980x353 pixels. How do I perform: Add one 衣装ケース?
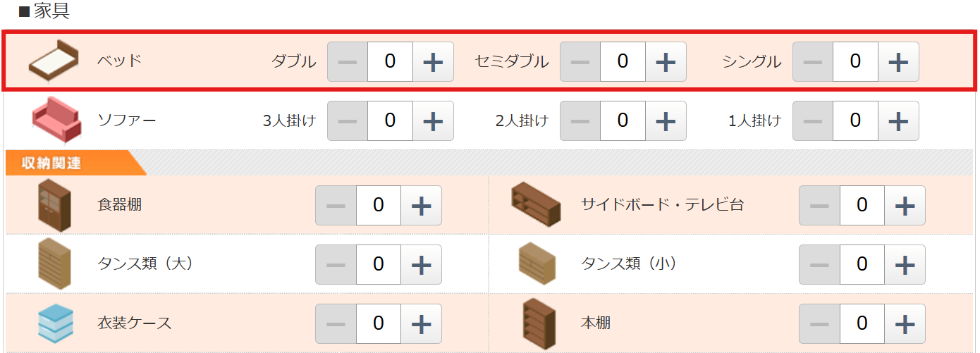(421, 324)
